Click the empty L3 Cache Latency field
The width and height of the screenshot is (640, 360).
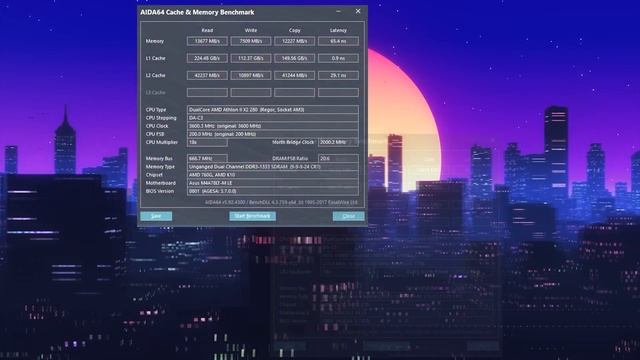[338, 93]
